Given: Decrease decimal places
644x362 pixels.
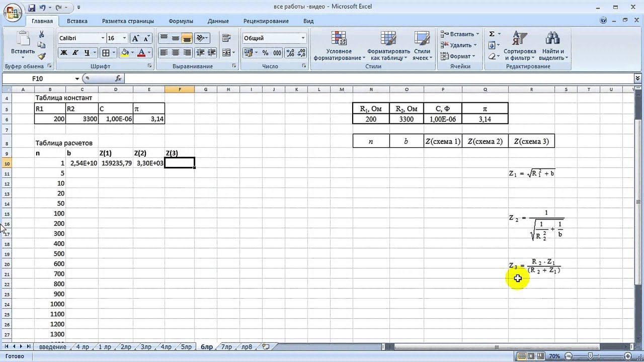Looking at the screenshot, I should 302,53.
